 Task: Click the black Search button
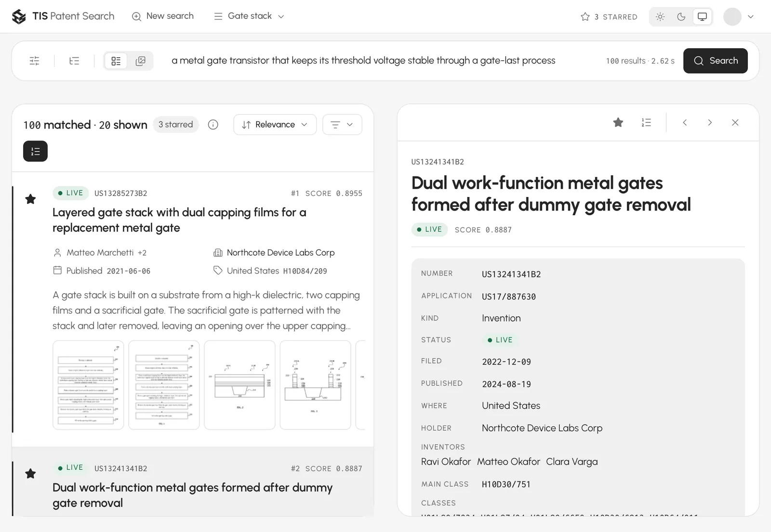pos(716,61)
